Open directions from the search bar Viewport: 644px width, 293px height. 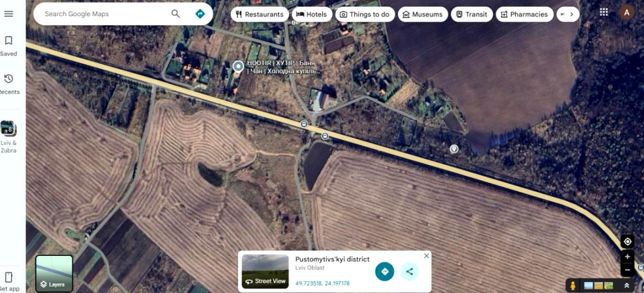click(x=200, y=14)
